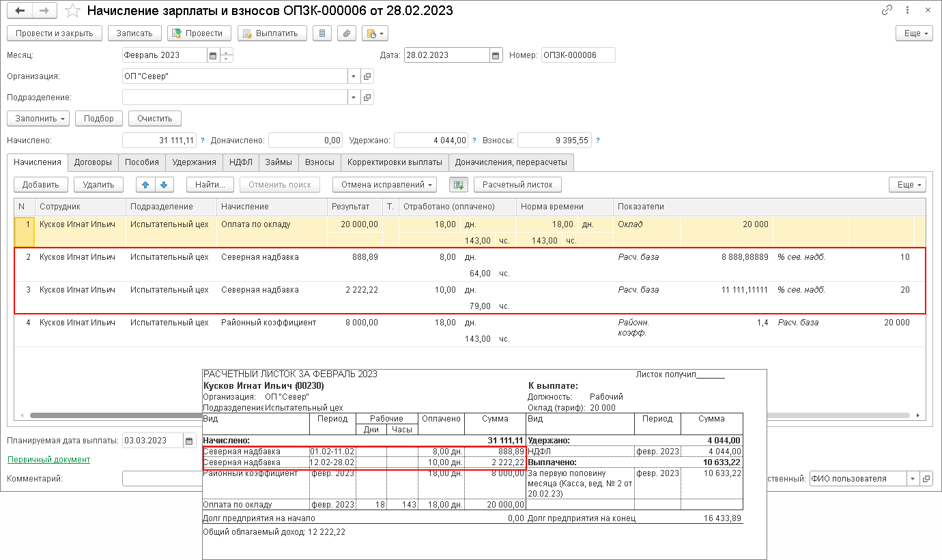Delete row with Удалить button
Screen dimensions: 942x560
pos(98,184)
